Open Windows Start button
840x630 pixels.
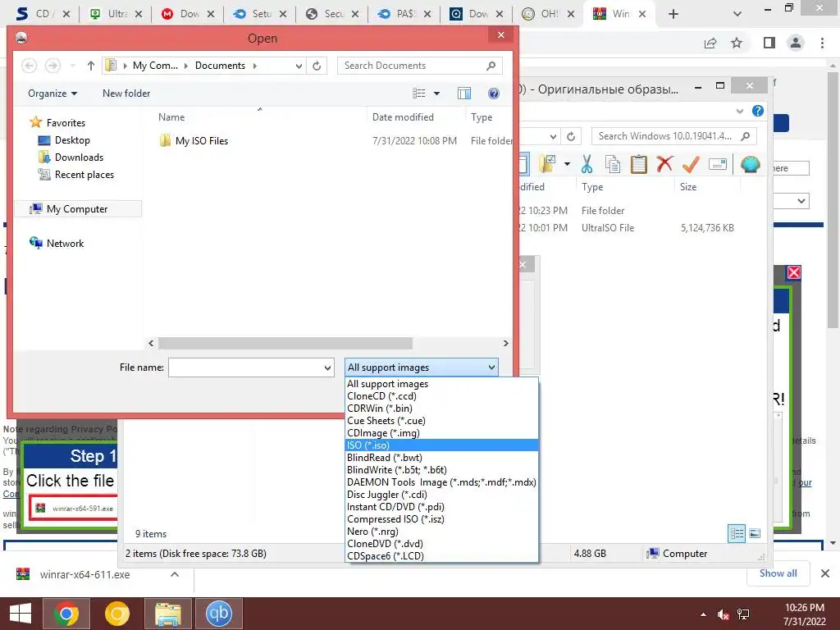(x=21, y=614)
